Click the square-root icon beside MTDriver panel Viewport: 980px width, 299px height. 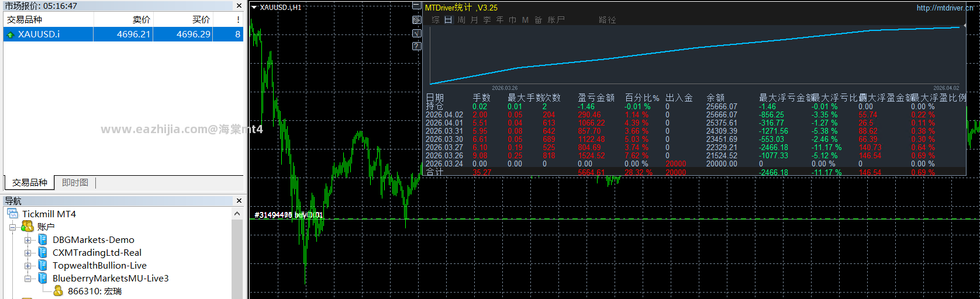(x=416, y=33)
